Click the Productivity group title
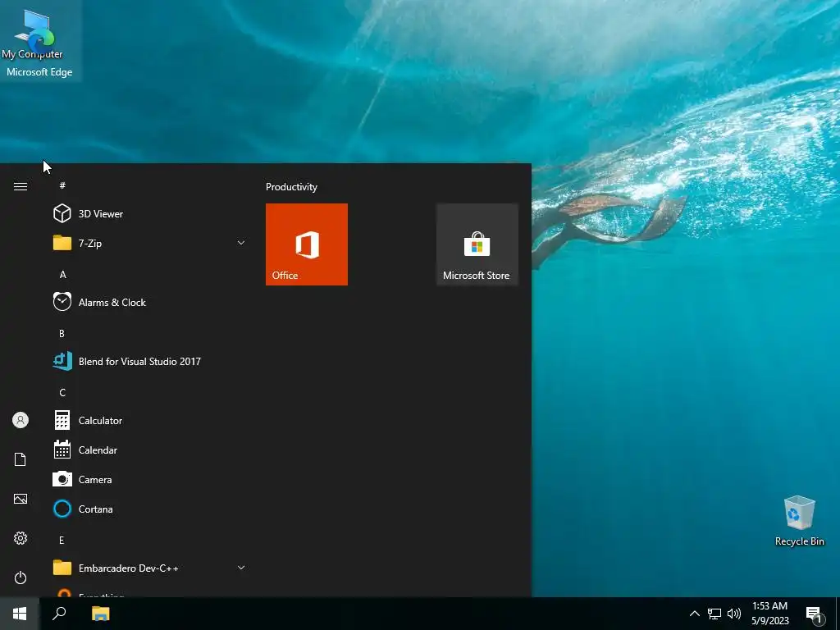 click(x=291, y=187)
